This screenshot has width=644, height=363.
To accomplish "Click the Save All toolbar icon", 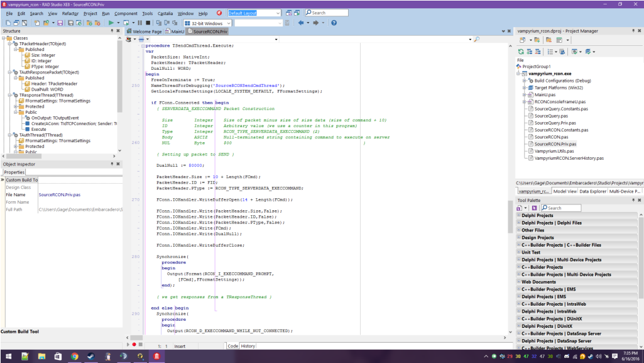I will click(x=70, y=23).
